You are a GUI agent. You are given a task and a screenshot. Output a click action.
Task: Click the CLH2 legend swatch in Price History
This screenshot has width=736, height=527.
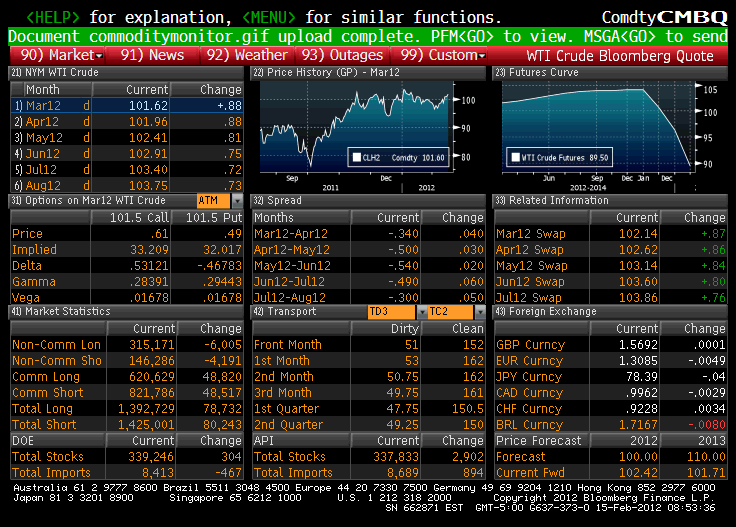pos(355,157)
